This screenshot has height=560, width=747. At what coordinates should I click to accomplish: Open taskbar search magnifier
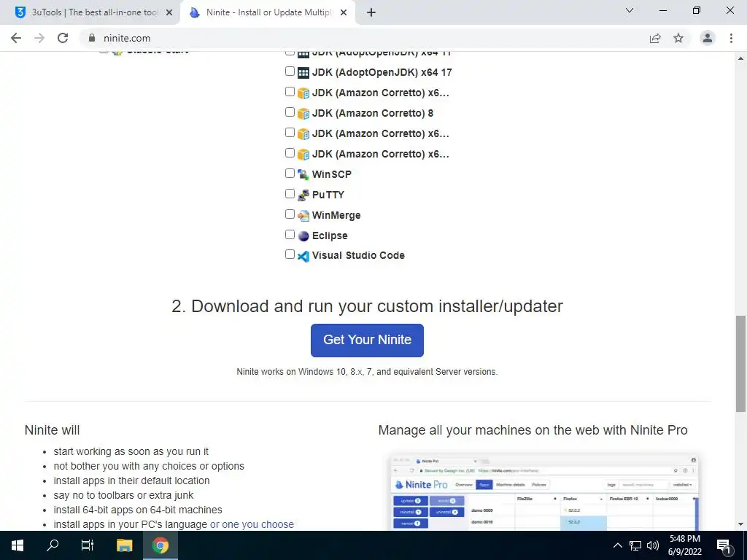(x=53, y=545)
